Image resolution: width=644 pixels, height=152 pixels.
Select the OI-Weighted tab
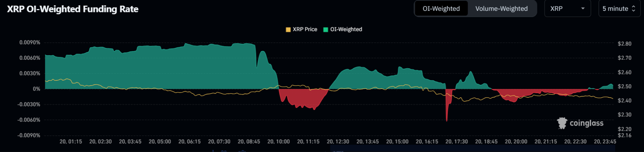[x=441, y=9]
